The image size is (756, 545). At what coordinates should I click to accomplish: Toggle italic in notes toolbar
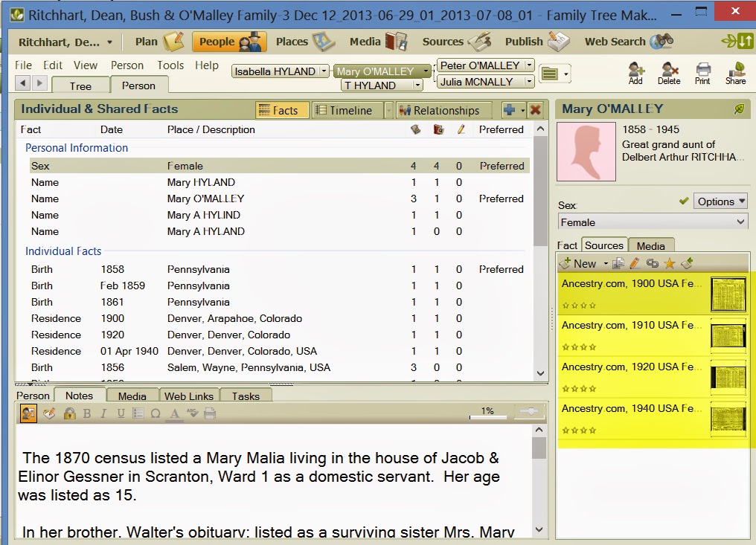[103, 413]
